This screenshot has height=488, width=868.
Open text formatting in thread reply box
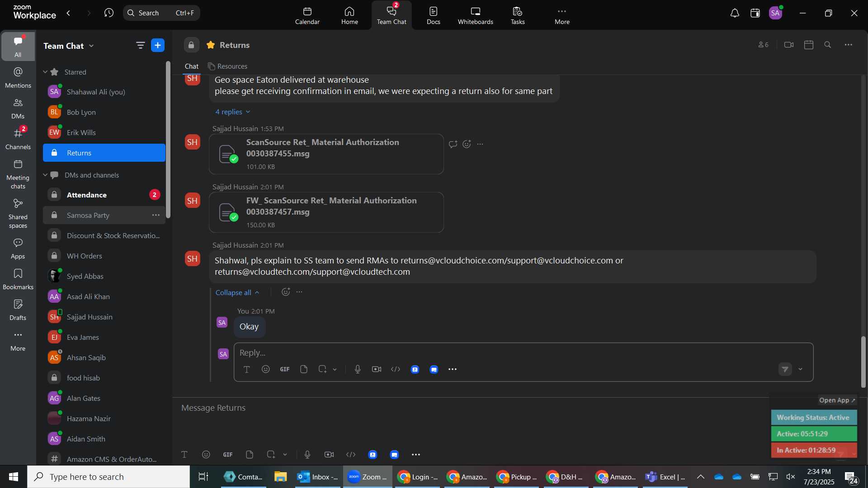247,369
